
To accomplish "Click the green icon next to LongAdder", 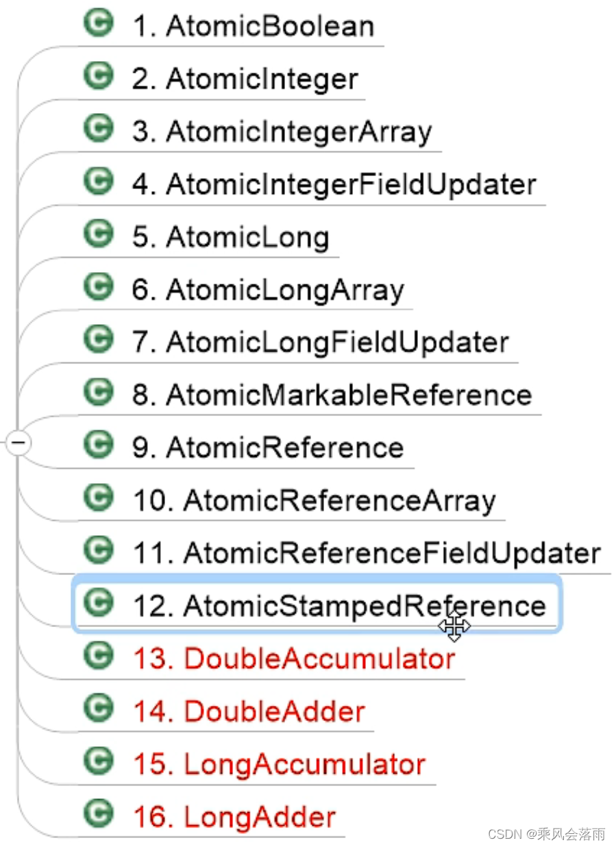I will [x=98, y=815].
